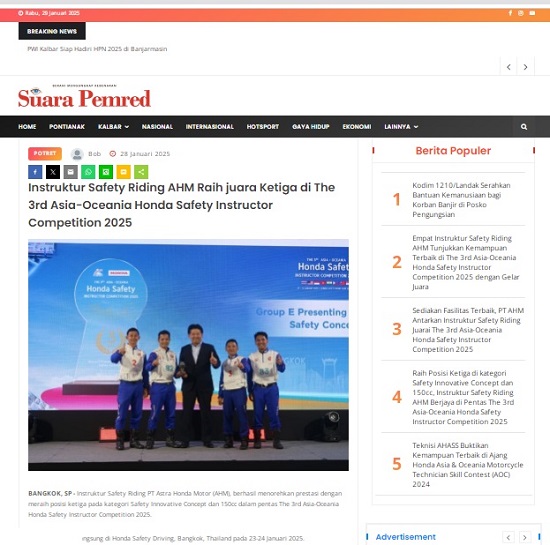Expand the KALBAR dropdown menu
Viewport: 550px width, 545px height.
(113, 127)
